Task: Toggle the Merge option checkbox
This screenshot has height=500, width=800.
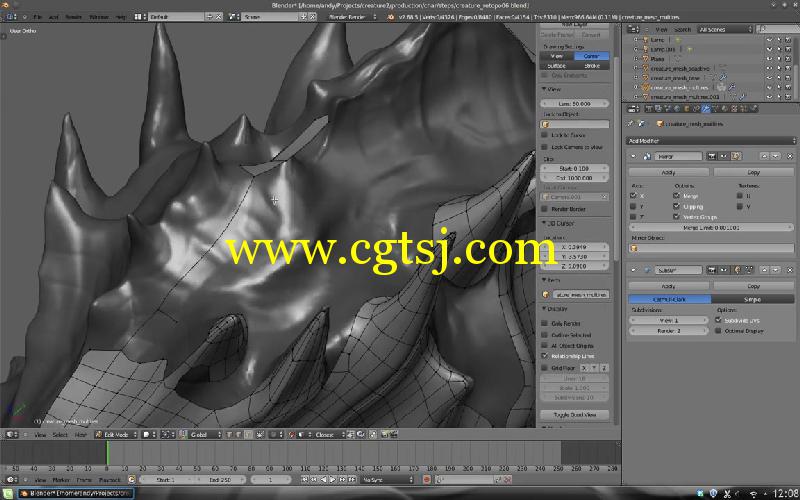Action: point(677,195)
